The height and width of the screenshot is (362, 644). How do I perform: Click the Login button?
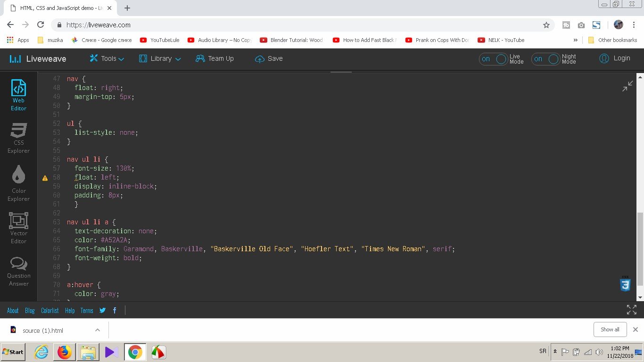[615, 58]
